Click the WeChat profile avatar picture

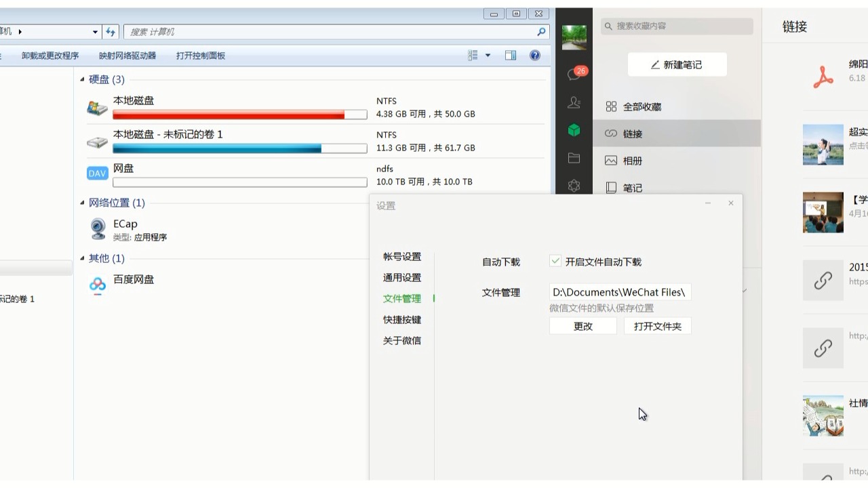[574, 37]
